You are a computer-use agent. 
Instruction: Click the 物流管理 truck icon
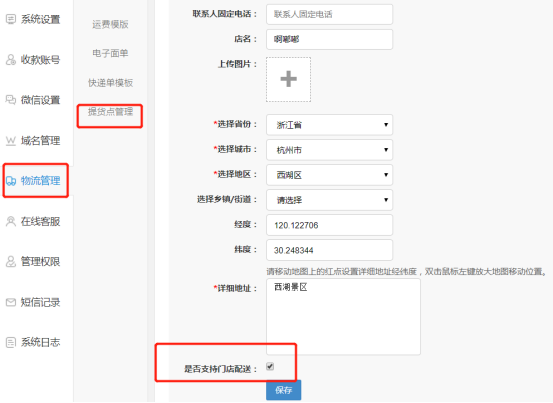tap(11, 181)
